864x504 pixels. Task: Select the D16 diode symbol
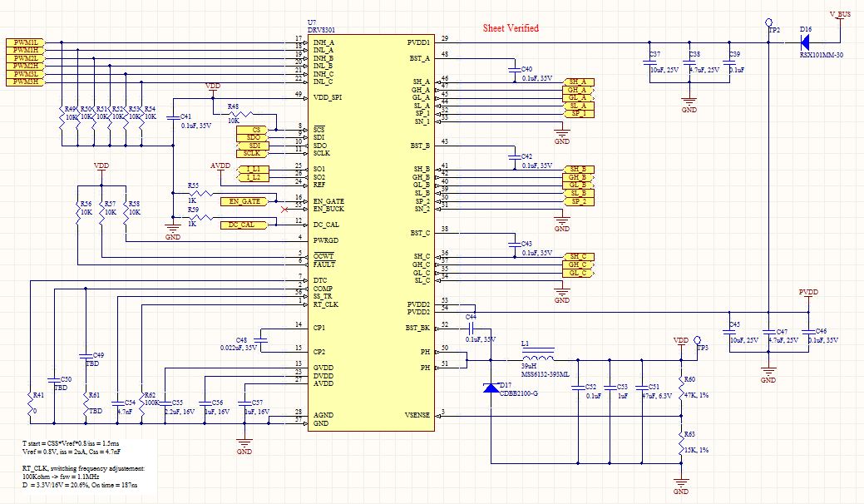point(804,42)
